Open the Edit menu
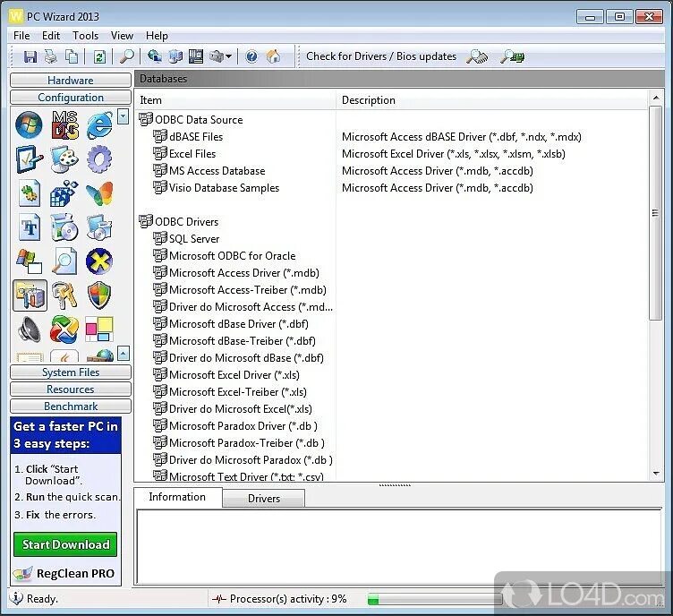The image size is (673, 616). point(51,36)
